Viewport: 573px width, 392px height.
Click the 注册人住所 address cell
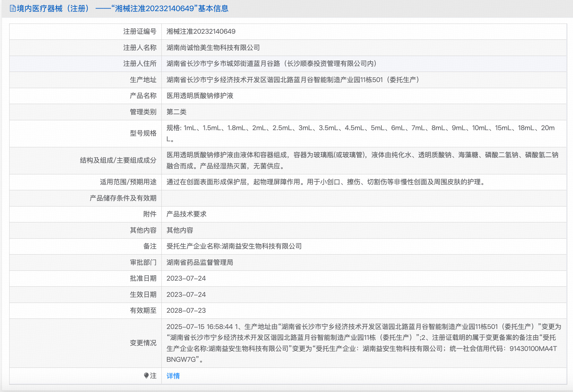coord(271,63)
